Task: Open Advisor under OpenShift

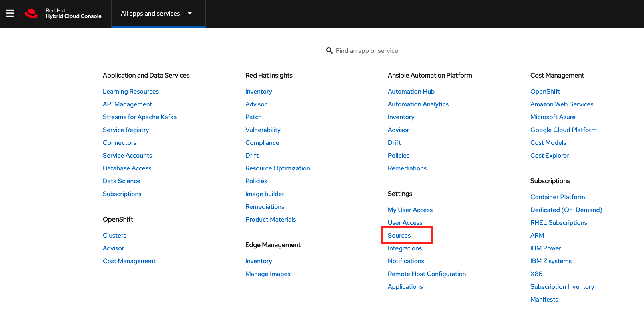Action: point(113,248)
